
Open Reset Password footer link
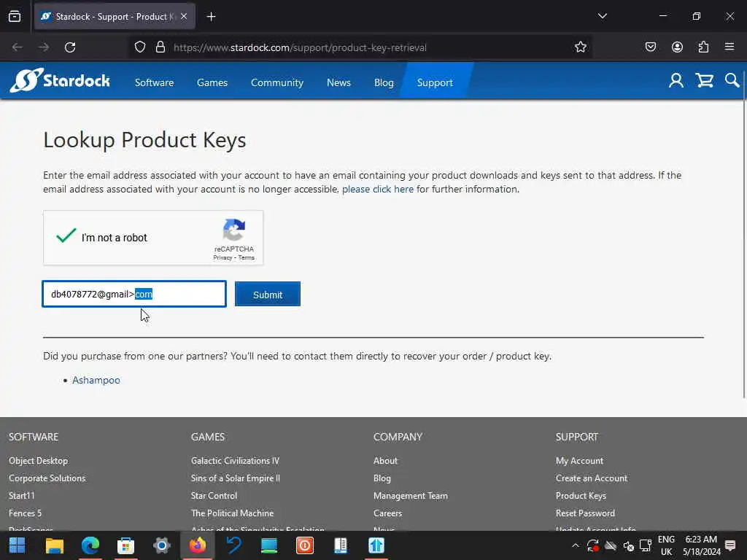tap(586, 513)
